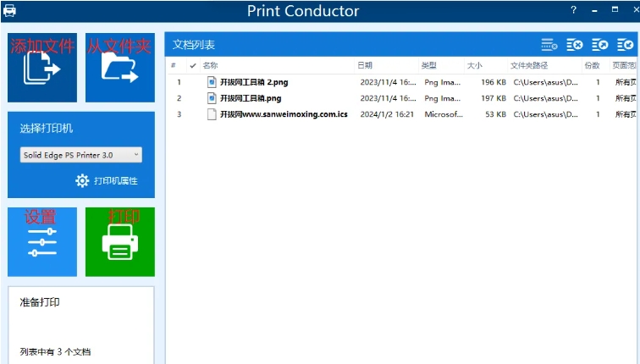This screenshot has height=364, width=640.
Task: Sort by the 份数 column header
Action: point(592,65)
